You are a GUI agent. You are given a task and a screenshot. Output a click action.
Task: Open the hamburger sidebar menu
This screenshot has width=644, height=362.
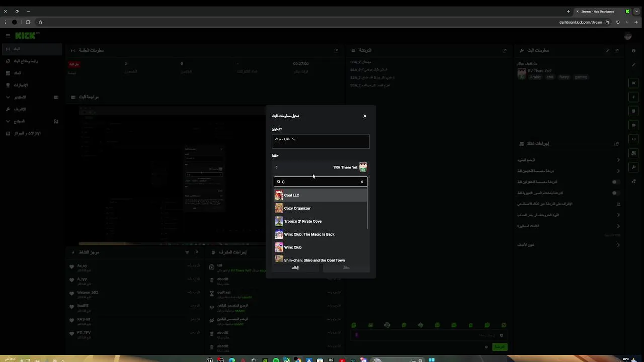(8, 36)
